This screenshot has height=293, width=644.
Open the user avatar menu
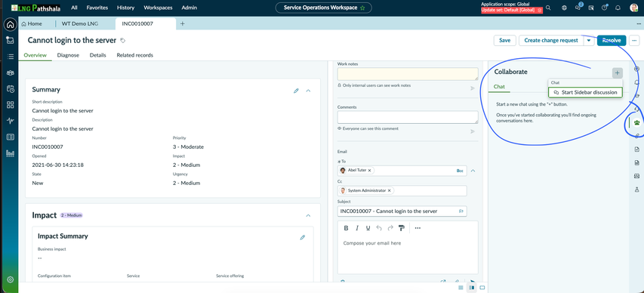pyautogui.click(x=633, y=8)
